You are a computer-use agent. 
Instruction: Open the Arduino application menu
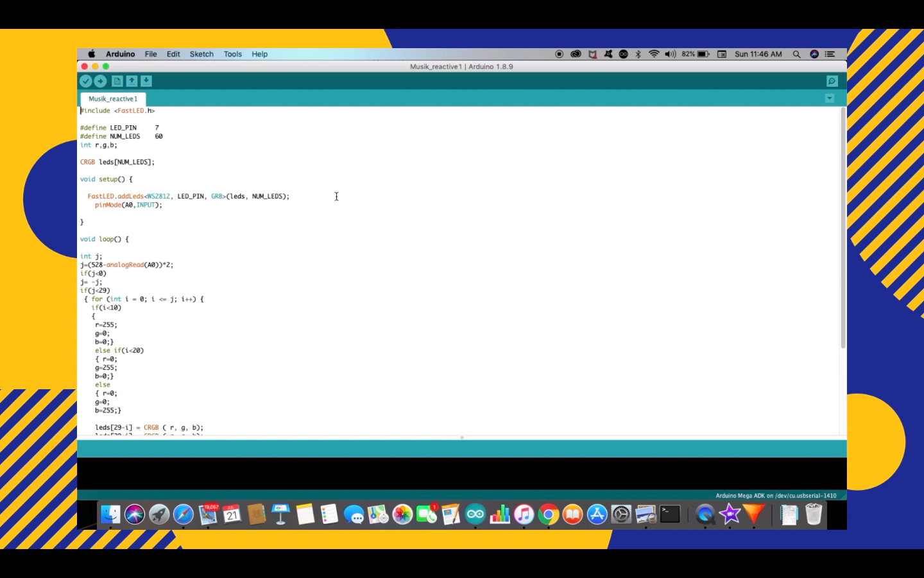pos(120,54)
